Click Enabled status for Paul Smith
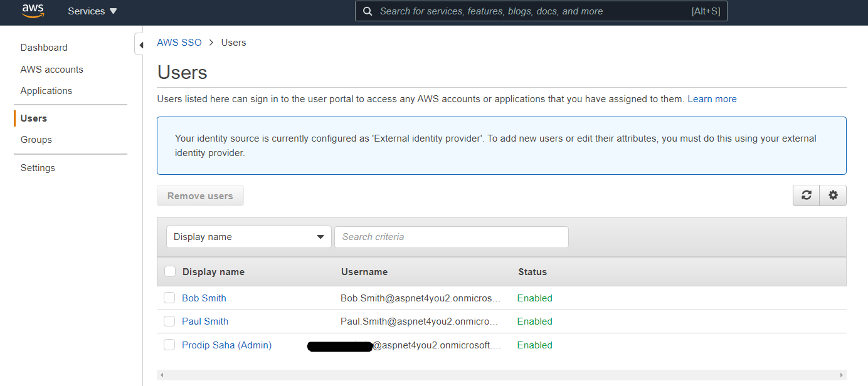868x386 pixels. (535, 321)
